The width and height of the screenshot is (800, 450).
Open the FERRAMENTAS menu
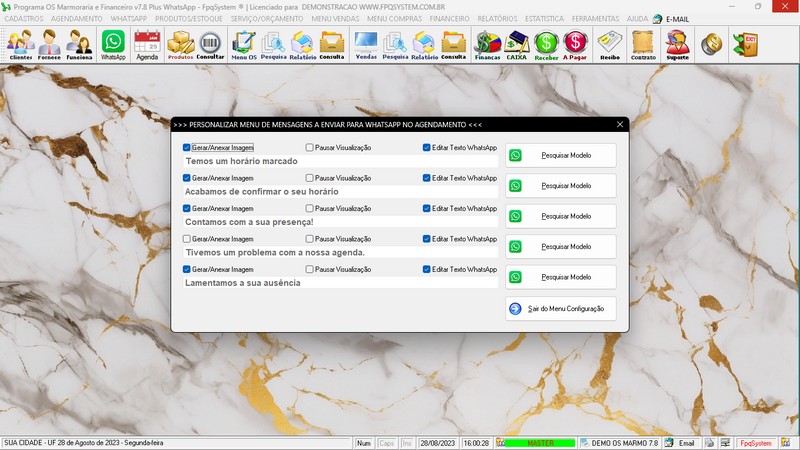595,18
